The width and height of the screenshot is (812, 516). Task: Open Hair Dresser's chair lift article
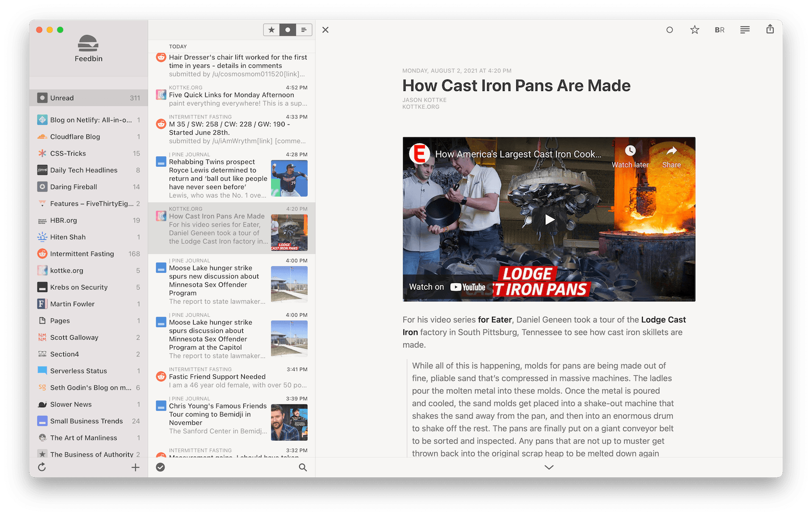click(x=232, y=65)
